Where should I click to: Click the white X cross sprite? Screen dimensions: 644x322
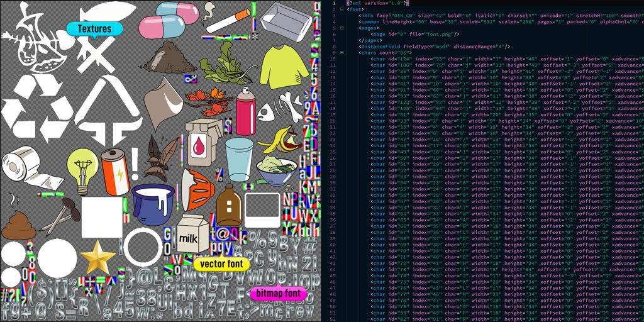pos(97,54)
